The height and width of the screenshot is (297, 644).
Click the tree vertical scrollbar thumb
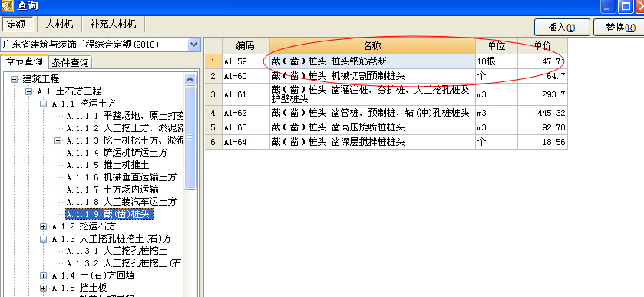coord(190,137)
